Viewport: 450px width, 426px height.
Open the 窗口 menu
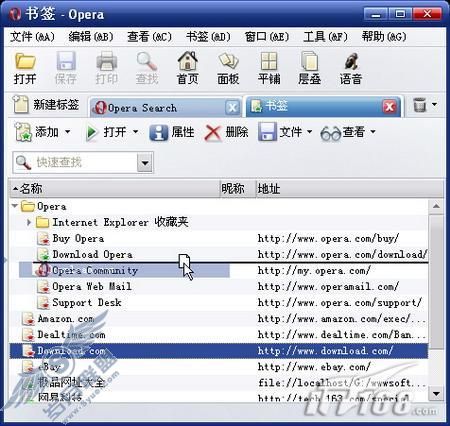pyautogui.click(x=267, y=37)
